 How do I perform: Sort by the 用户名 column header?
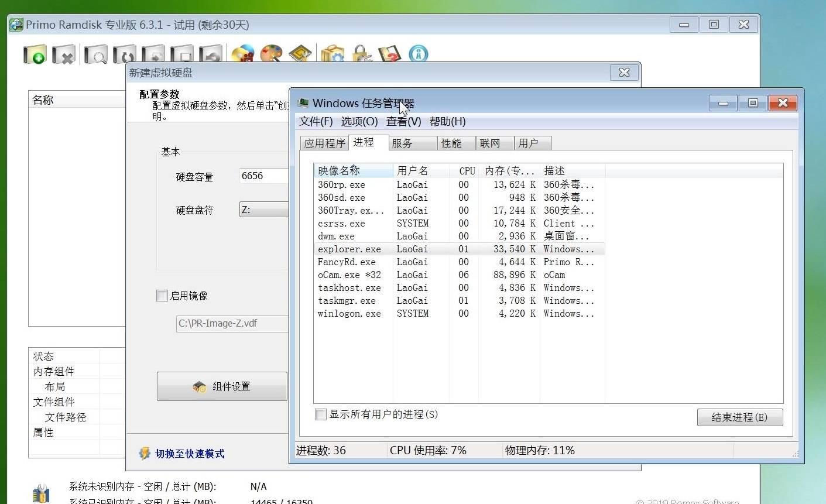tap(421, 171)
